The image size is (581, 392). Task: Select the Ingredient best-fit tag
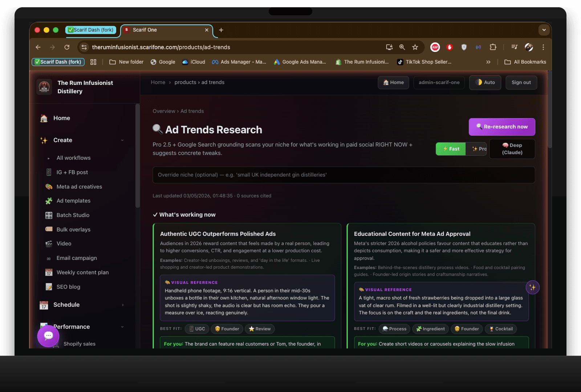(430, 329)
